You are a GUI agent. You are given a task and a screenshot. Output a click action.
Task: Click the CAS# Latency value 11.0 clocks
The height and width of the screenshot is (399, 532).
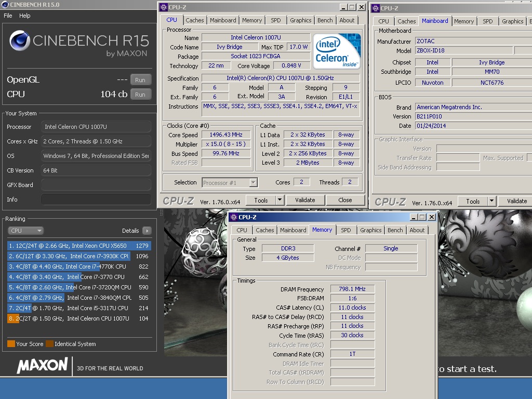pyautogui.click(x=352, y=308)
